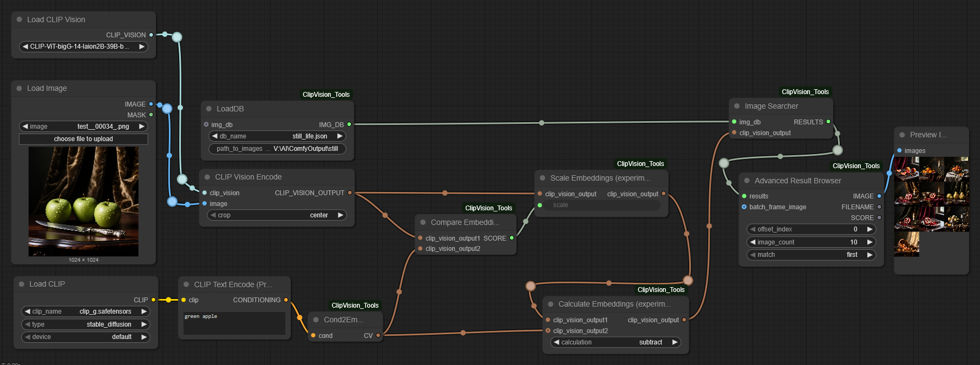Screen dimensions: 980x365
Task: Edit the path_to_images field
Action: 277,149
